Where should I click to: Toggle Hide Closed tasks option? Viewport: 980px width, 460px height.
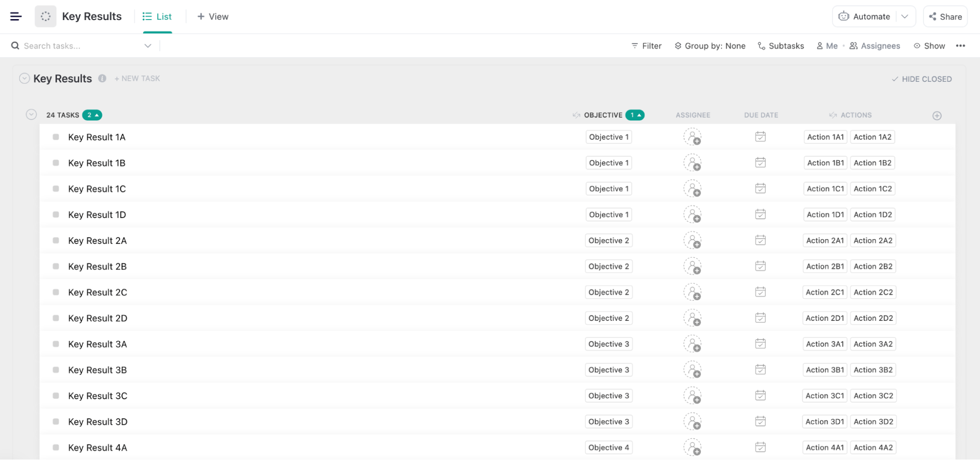pos(922,79)
